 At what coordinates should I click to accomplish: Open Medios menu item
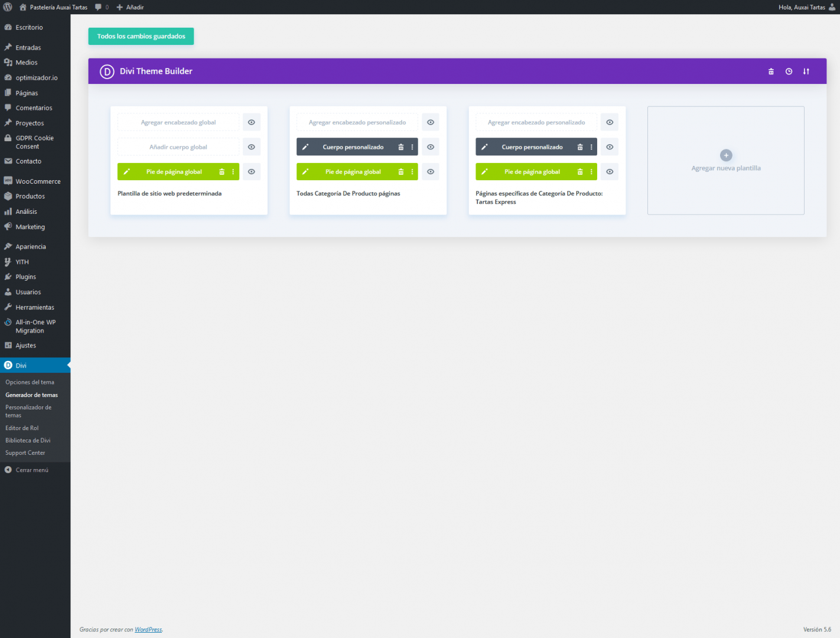point(35,63)
